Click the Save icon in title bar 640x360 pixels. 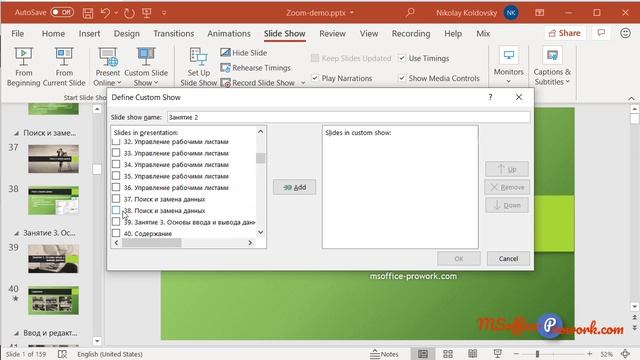[x=88, y=13]
